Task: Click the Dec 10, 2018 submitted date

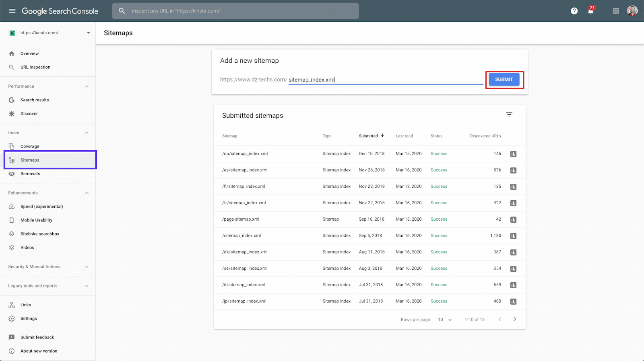Action: pyautogui.click(x=372, y=154)
